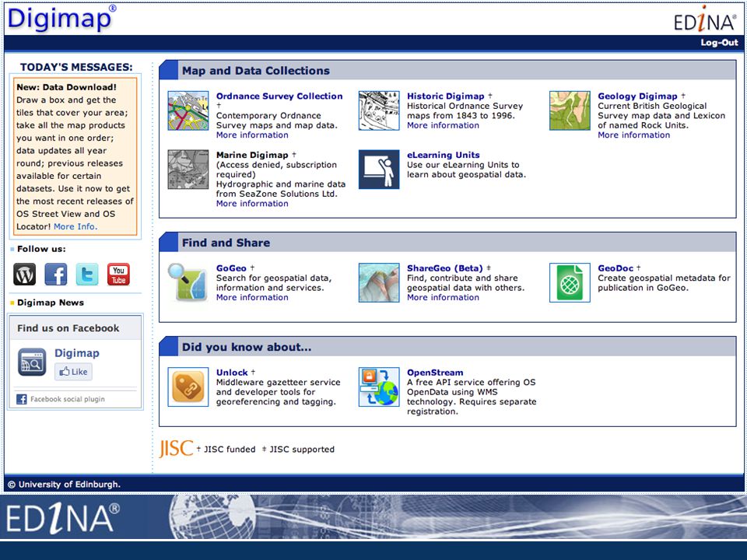Image resolution: width=747 pixels, height=560 pixels.
Task: Click the Did you know about... heading
Action: tap(247, 347)
